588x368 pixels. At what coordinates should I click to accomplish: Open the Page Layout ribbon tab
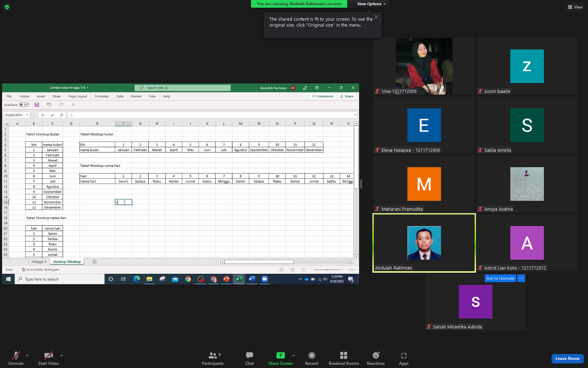(78, 96)
